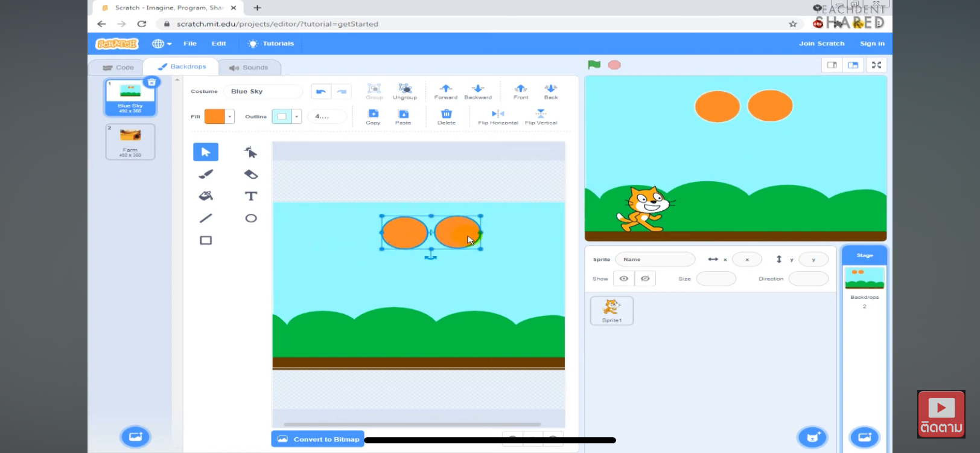
Task: Click the orange Fill color swatch
Action: (215, 117)
